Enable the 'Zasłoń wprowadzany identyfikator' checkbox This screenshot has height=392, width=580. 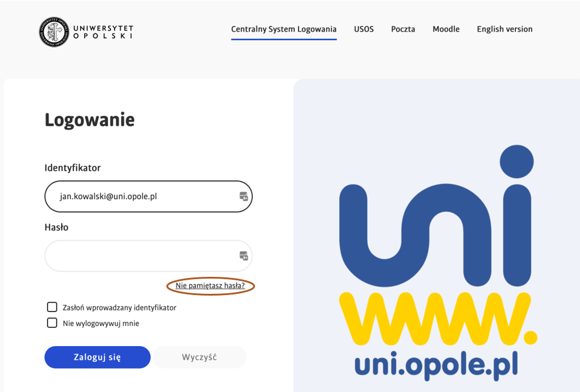(52, 307)
